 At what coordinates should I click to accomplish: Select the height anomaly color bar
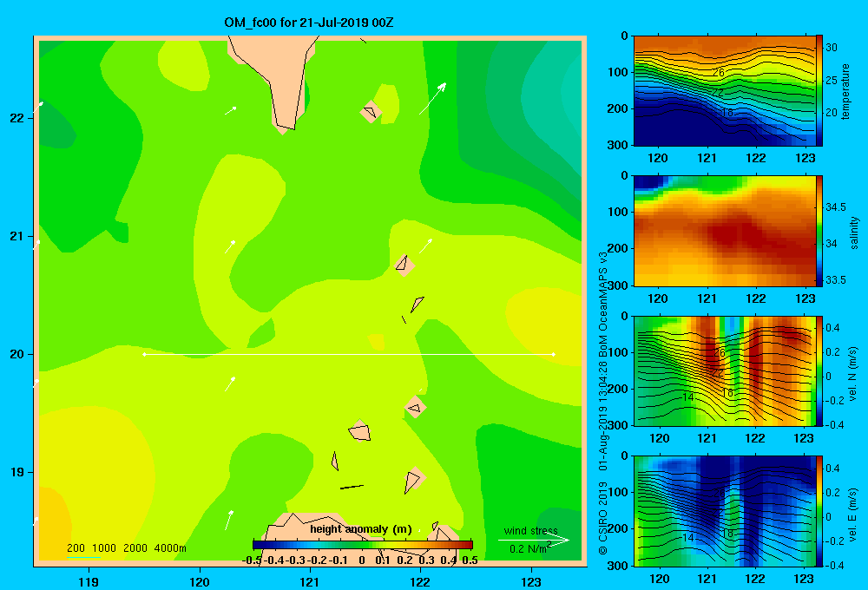pos(363,544)
